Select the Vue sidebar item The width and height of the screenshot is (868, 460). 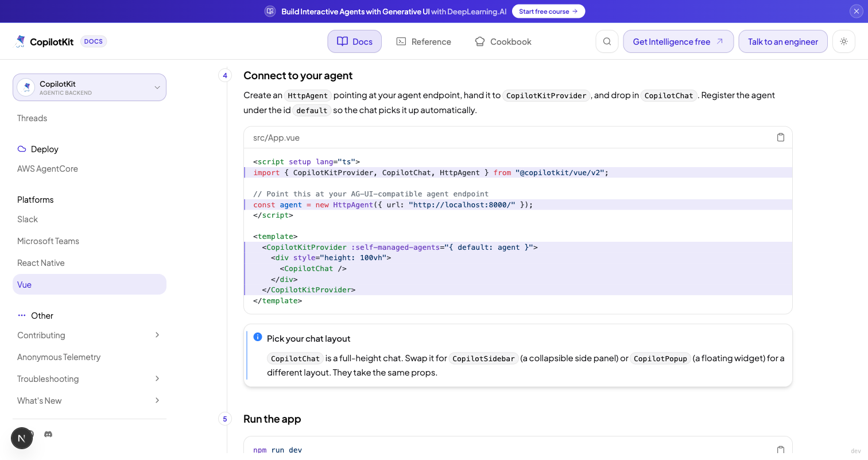90,285
